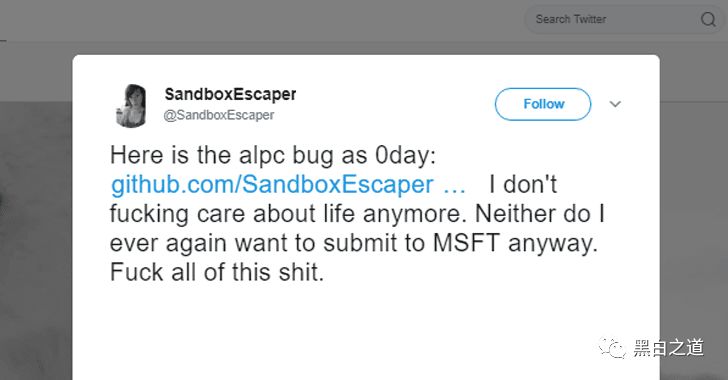728x380 pixels.
Task: Click the magnifier icon in the Twitter search box
Action: (x=708, y=20)
